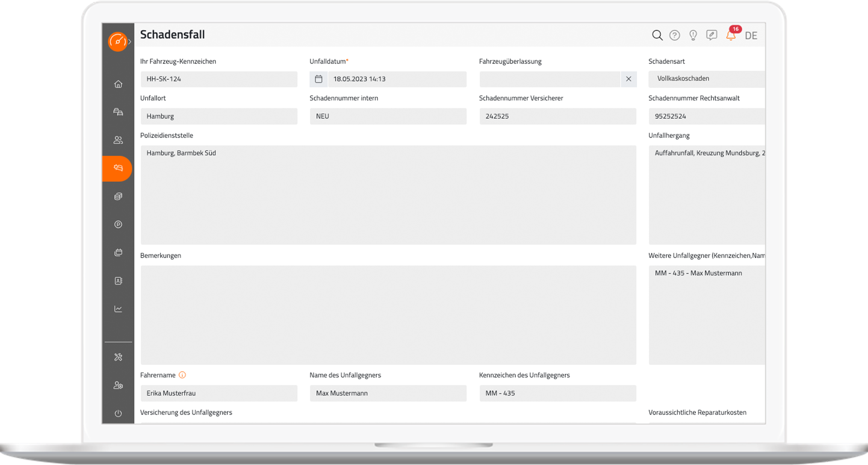Open the calendar icon in the sidebar

(x=118, y=252)
